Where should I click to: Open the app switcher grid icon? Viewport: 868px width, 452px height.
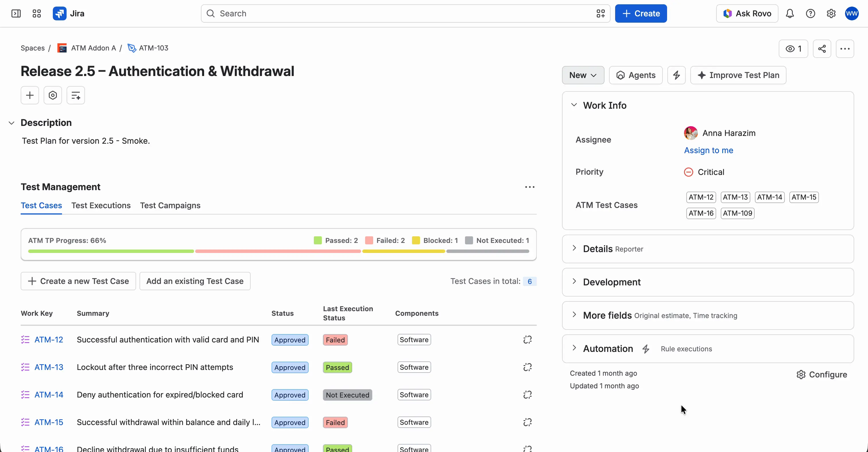point(36,13)
